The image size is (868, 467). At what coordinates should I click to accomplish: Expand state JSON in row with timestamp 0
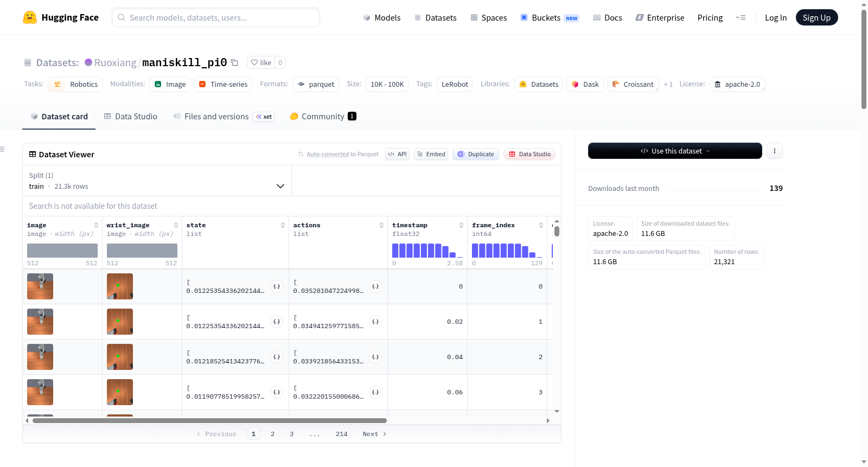pyautogui.click(x=277, y=286)
